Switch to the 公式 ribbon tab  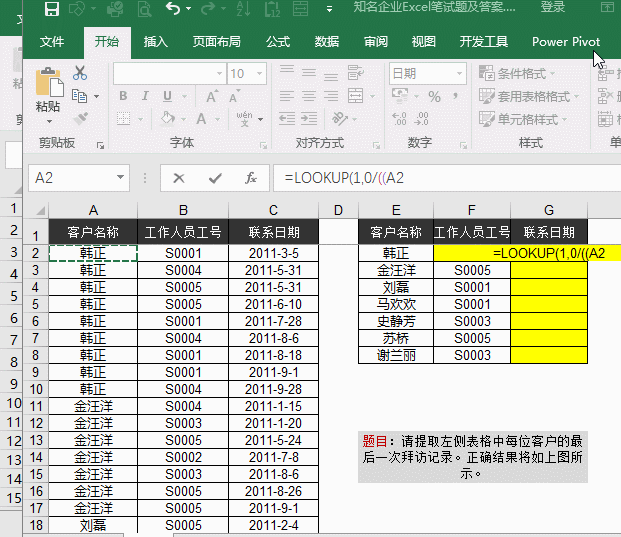(x=278, y=42)
